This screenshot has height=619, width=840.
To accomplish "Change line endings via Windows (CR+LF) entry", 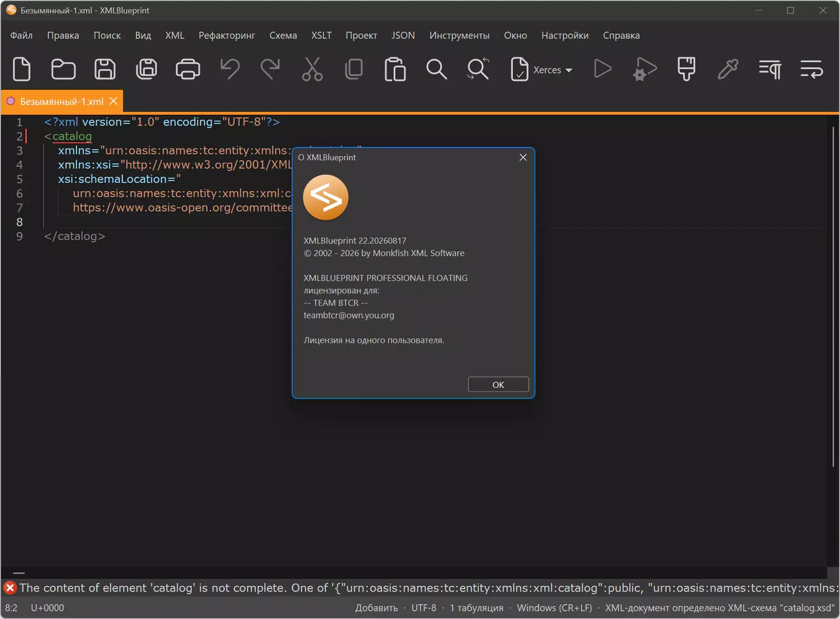I will pyautogui.click(x=554, y=607).
